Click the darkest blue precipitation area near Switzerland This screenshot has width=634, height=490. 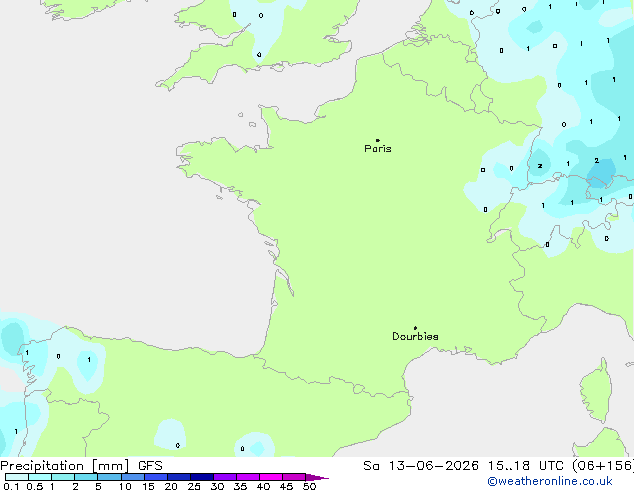pyautogui.click(x=602, y=174)
